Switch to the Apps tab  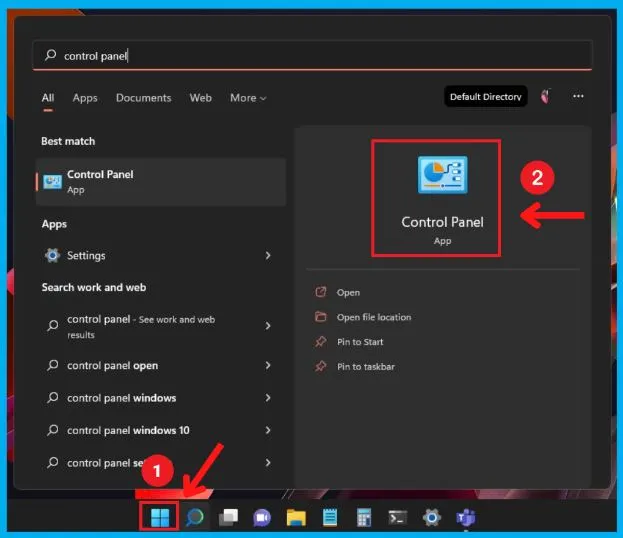pyautogui.click(x=85, y=98)
